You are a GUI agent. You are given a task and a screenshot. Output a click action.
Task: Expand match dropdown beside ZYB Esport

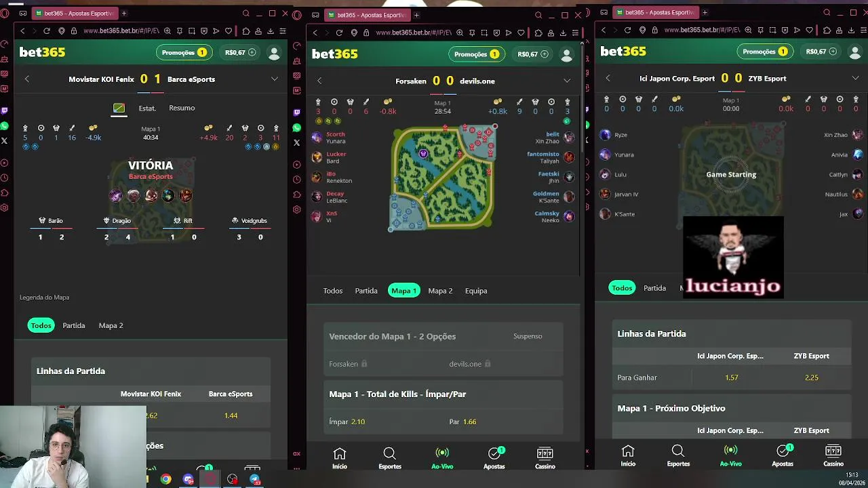[856, 78]
